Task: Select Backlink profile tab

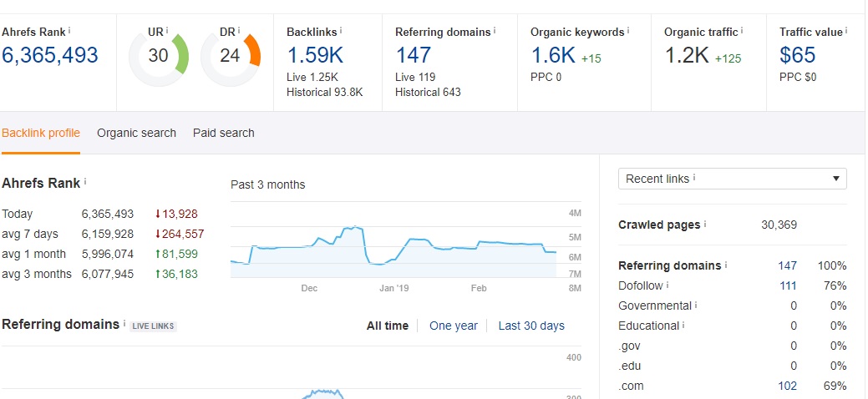Action: (41, 133)
